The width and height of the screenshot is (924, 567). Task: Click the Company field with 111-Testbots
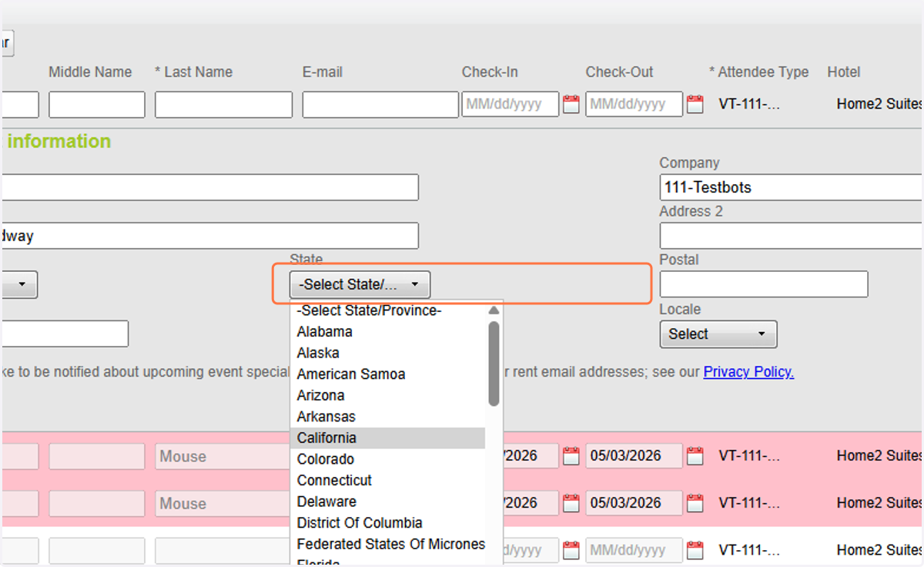pos(791,187)
